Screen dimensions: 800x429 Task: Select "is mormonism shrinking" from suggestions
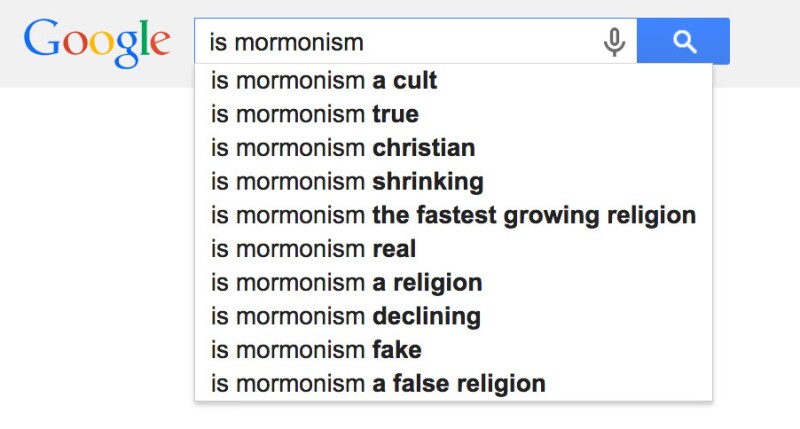[346, 182]
